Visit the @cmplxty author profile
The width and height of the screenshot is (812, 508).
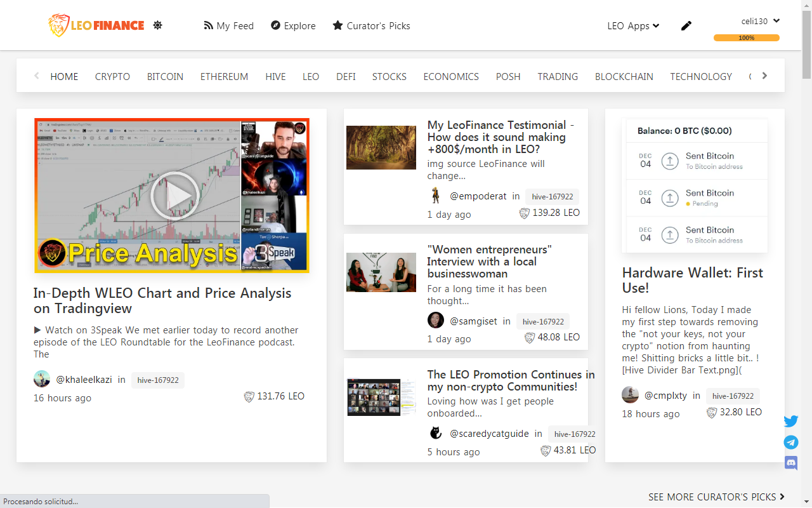click(665, 396)
